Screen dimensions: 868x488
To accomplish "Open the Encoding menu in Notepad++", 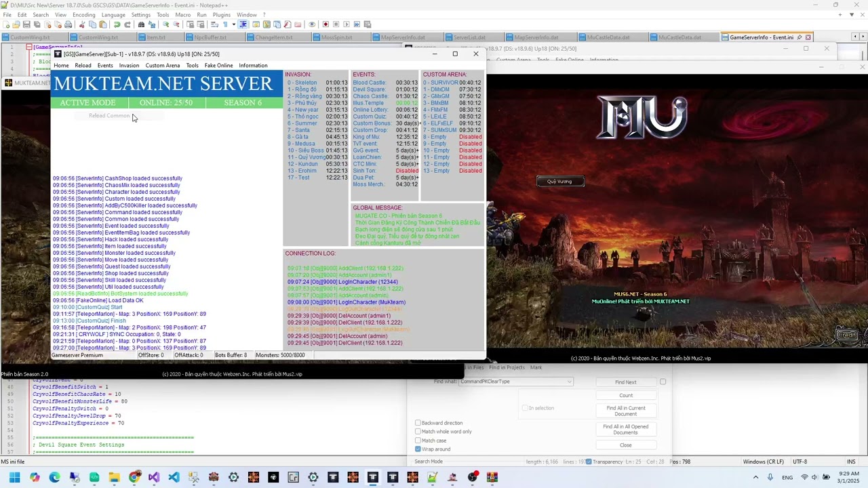I will point(83,15).
